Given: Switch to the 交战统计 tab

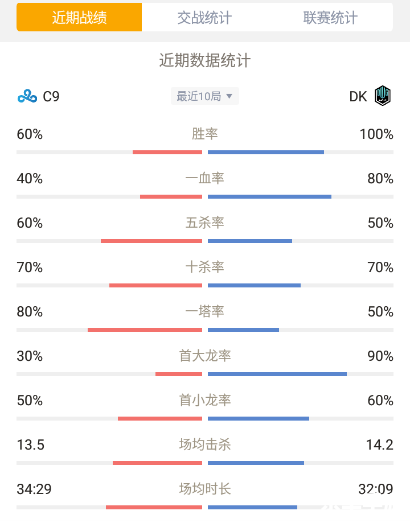Looking at the screenshot, I should [x=204, y=17].
